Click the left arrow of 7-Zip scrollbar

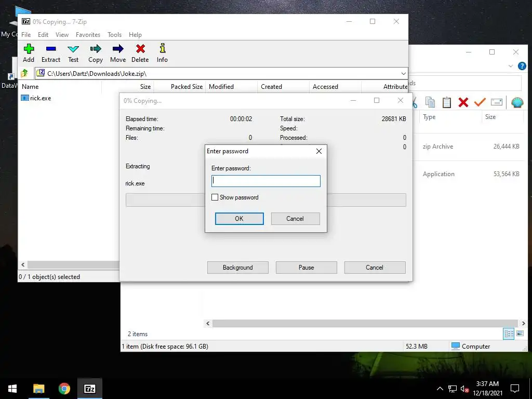coord(23,264)
